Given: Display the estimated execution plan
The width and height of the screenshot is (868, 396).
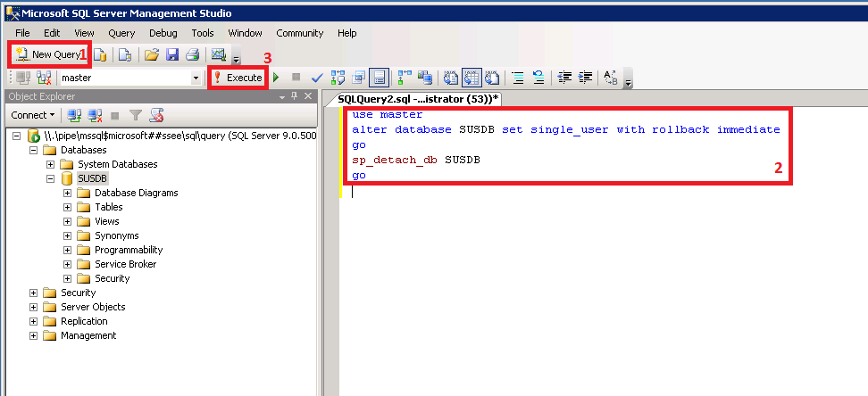Looking at the screenshot, I should [338, 78].
